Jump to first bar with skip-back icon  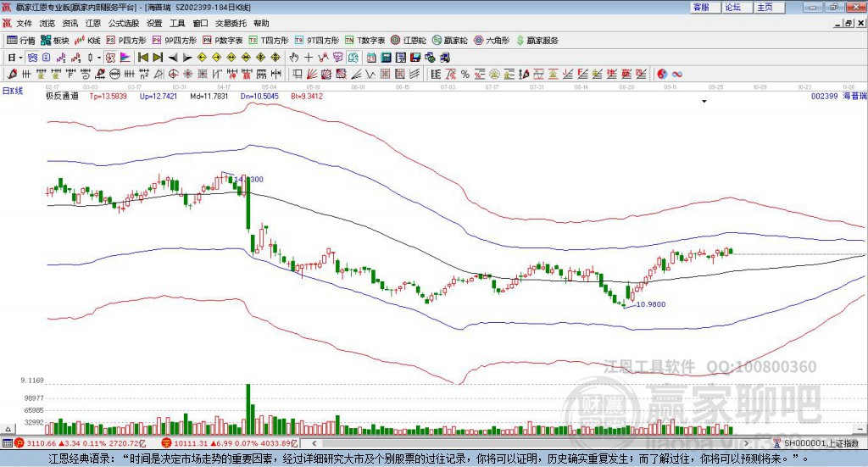click(x=142, y=58)
